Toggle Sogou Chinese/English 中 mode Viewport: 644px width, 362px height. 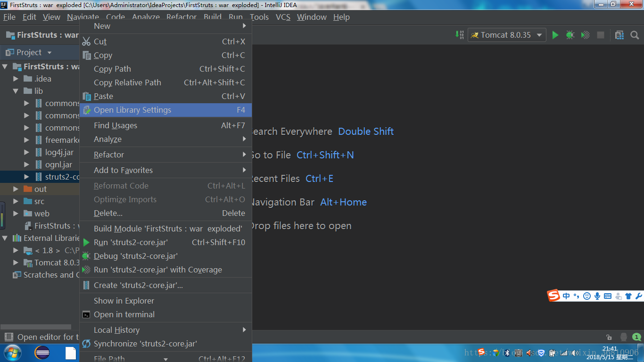click(566, 296)
